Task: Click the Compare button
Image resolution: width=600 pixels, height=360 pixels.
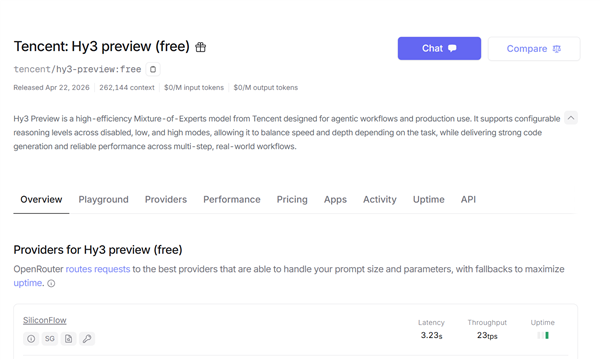Action: coord(534,49)
